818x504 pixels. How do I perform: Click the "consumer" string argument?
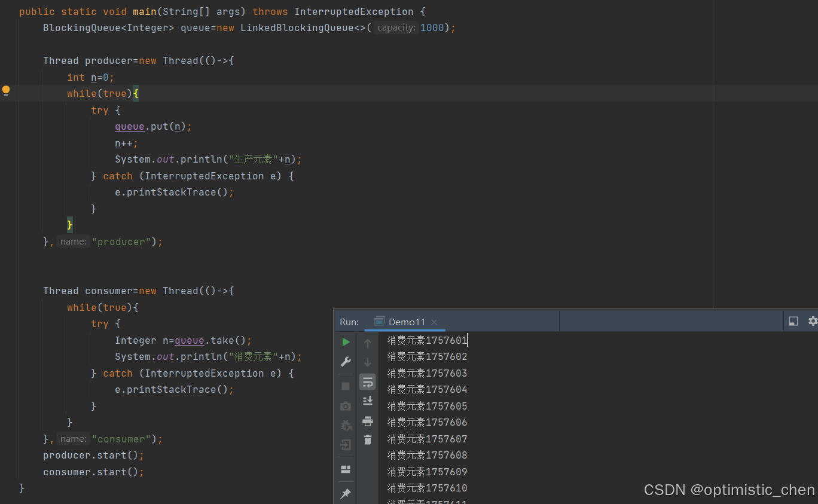click(x=121, y=439)
